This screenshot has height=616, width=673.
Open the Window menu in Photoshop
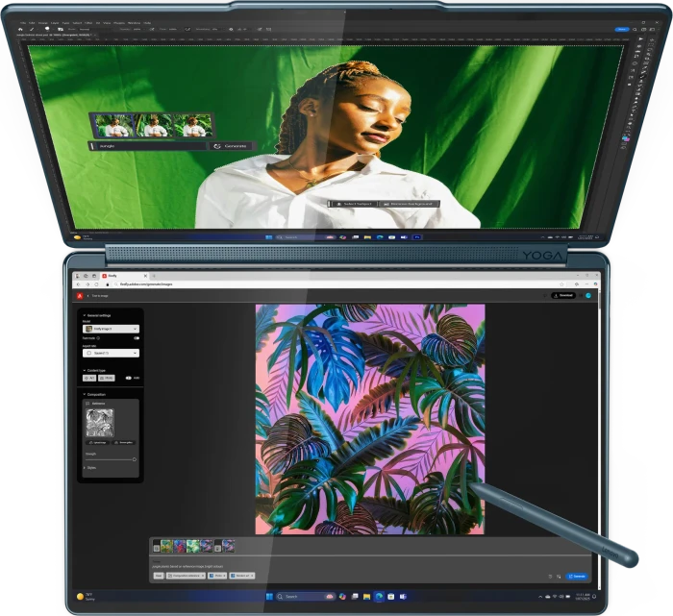[x=135, y=23]
